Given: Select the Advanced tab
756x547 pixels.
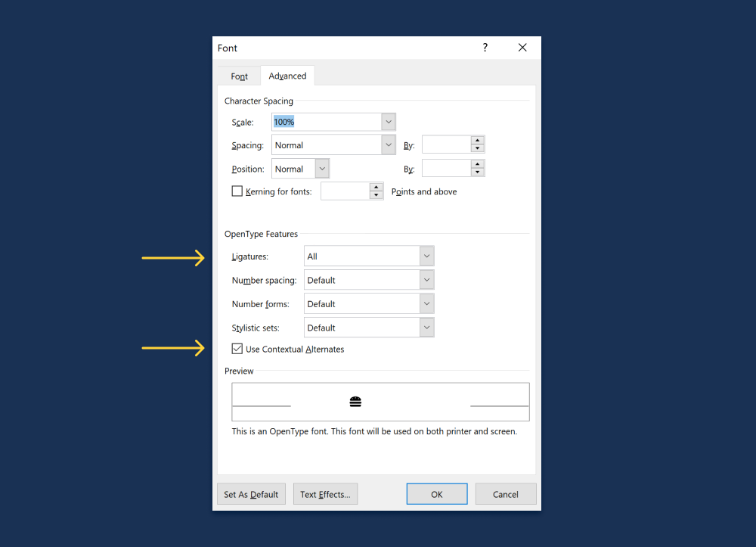Looking at the screenshot, I should (x=287, y=76).
